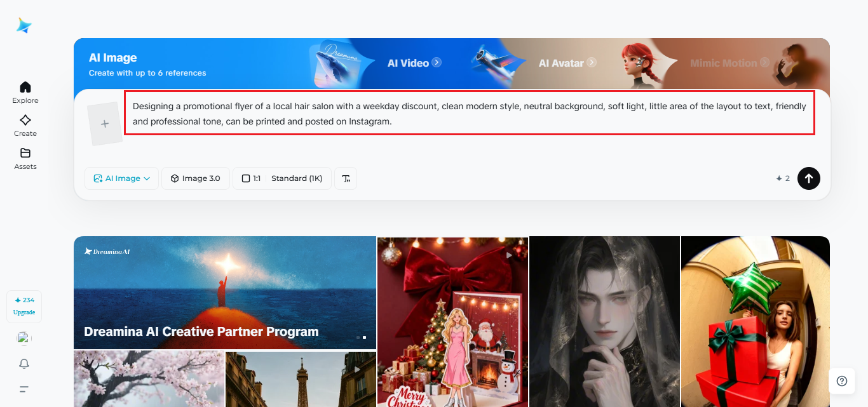Open the sidebar menu lines icon
This screenshot has height=407, width=868.
pos(24,389)
